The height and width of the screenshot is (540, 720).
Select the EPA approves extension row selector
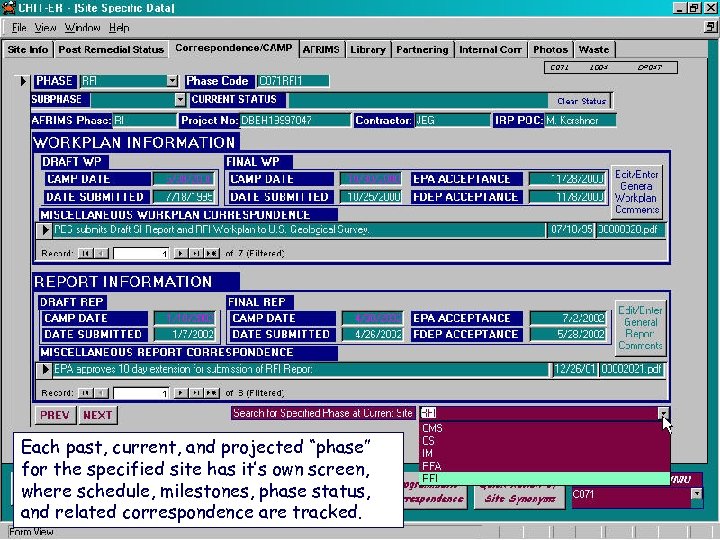coord(45,369)
